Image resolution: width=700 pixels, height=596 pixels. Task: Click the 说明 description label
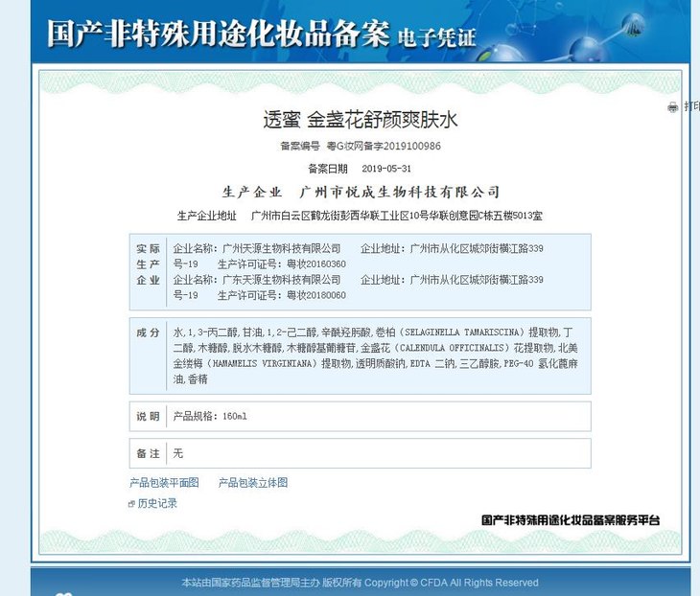click(x=148, y=417)
